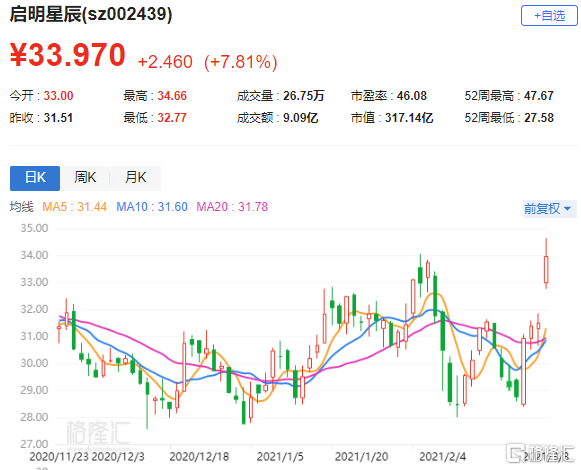Image resolution: width=581 pixels, height=470 pixels.
Task: Switch to the 日K daily chart tab
Action: (35, 178)
